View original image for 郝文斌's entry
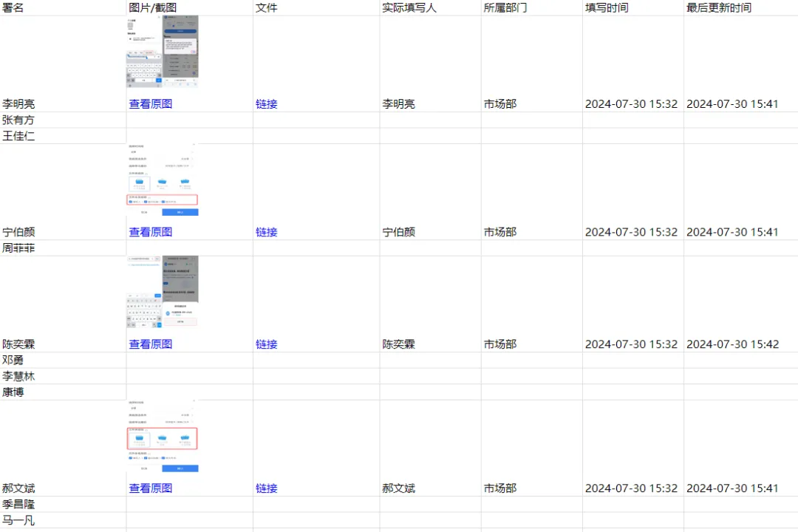Viewport: 798px width, 532px height. coord(151,488)
